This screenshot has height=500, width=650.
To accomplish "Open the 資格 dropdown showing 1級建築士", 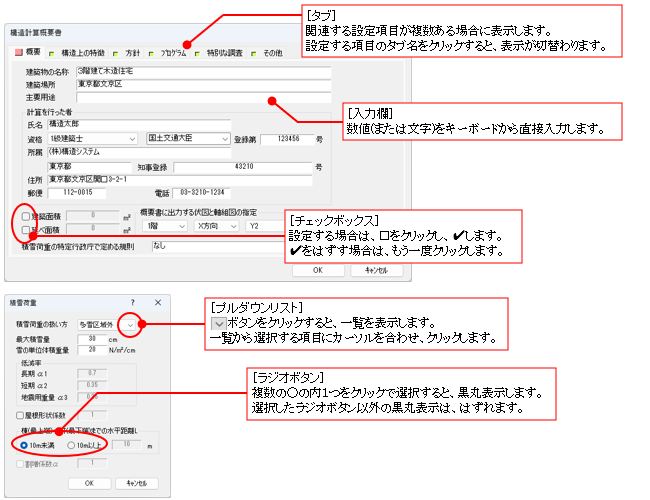I will click(92, 139).
